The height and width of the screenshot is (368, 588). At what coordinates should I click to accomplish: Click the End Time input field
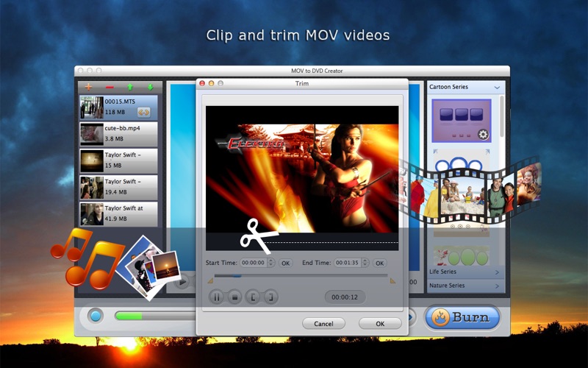[348, 263]
